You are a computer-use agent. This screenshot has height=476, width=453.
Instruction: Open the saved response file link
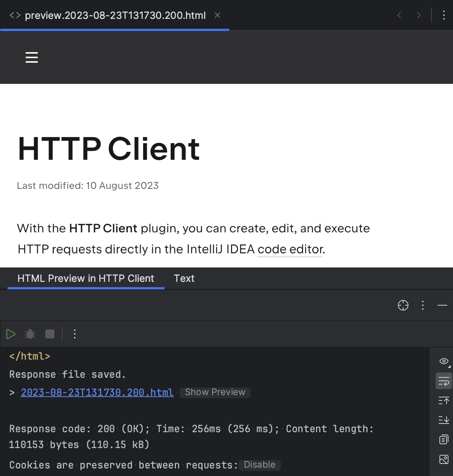(x=97, y=392)
